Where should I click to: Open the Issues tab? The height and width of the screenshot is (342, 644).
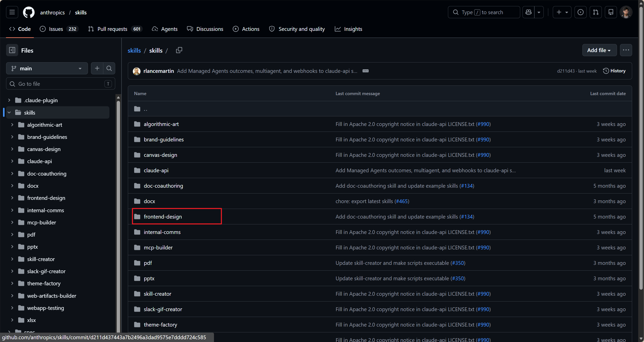[x=59, y=29]
